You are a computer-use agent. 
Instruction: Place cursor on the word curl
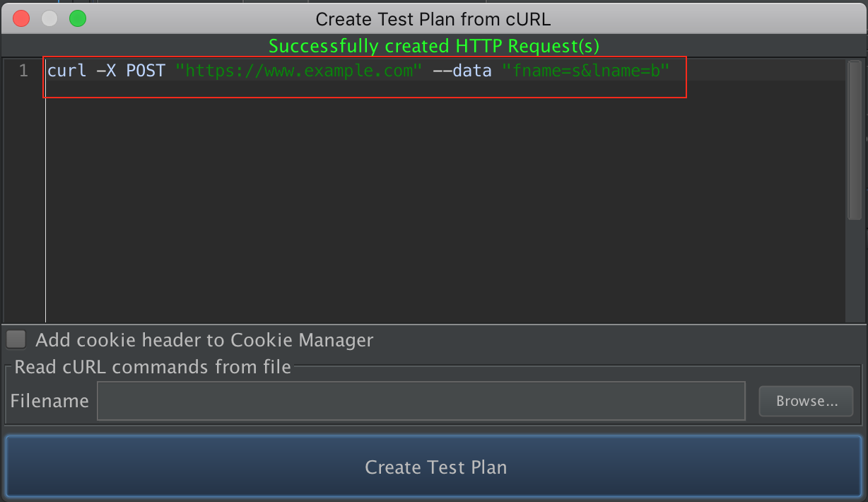[x=66, y=71]
